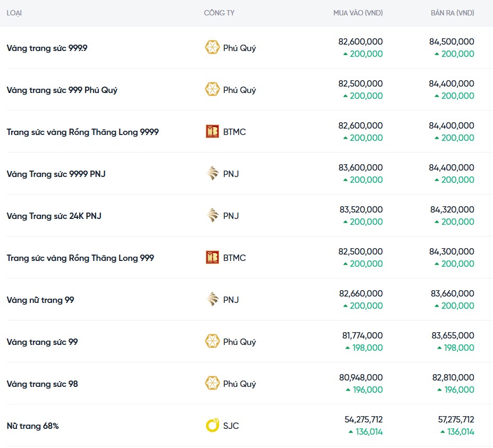The width and height of the screenshot is (493, 448).
Task: Click Phú Quý logo beside Vàng trang sức 999 Phú Quý
Action: click(x=212, y=89)
